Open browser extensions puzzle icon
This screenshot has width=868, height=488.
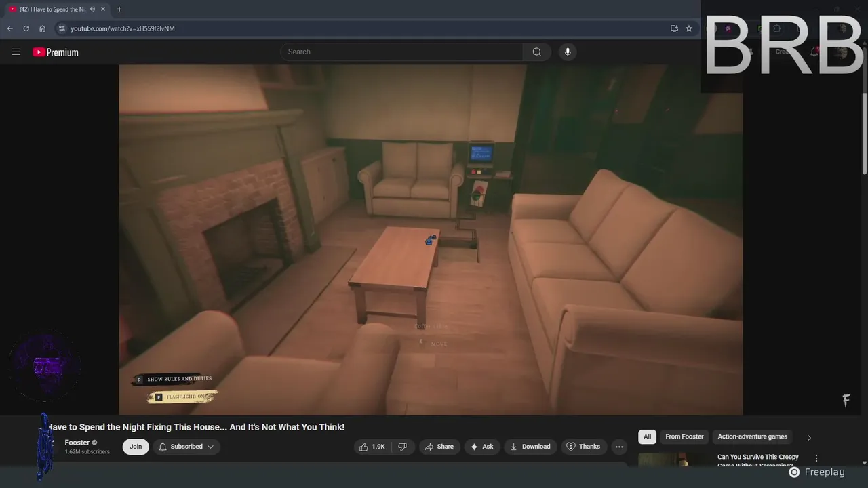[777, 28]
